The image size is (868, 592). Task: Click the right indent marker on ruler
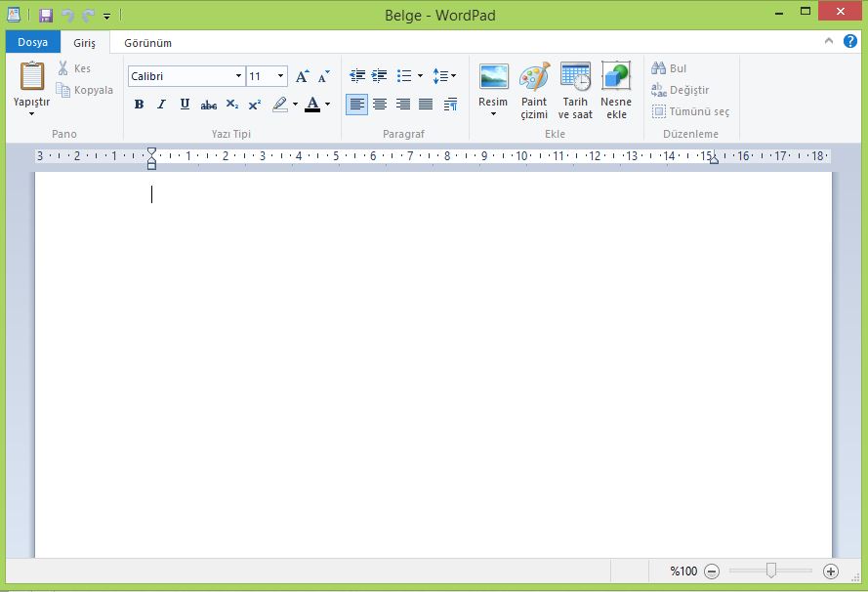tap(714, 159)
